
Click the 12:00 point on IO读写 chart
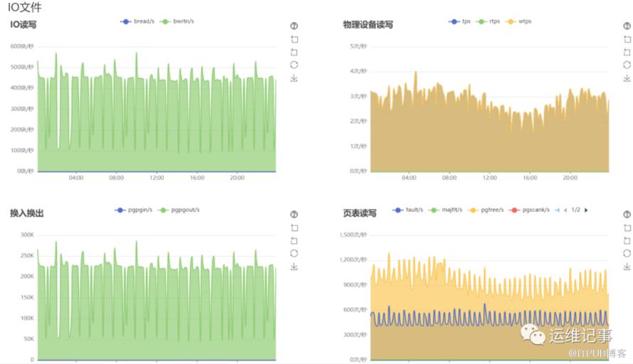tap(156, 178)
